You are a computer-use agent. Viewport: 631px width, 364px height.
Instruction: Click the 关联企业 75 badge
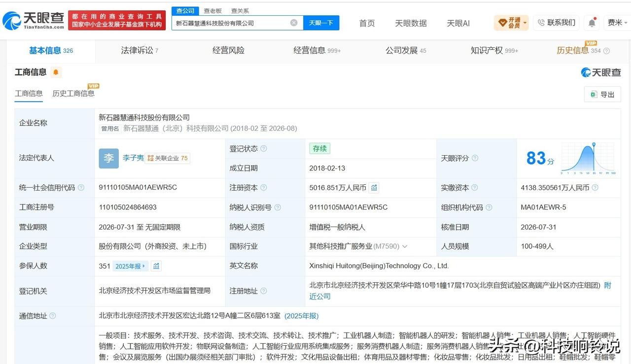click(x=168, y=158)
